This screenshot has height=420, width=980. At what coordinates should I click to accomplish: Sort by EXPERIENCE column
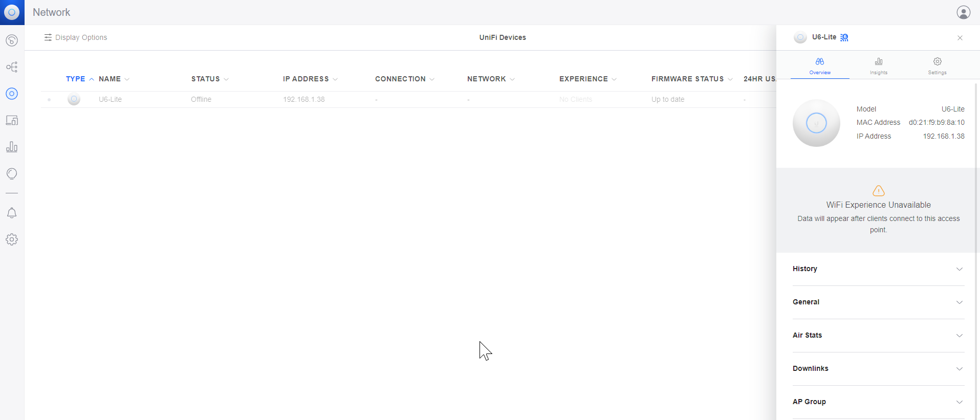[x=588, y=79]
